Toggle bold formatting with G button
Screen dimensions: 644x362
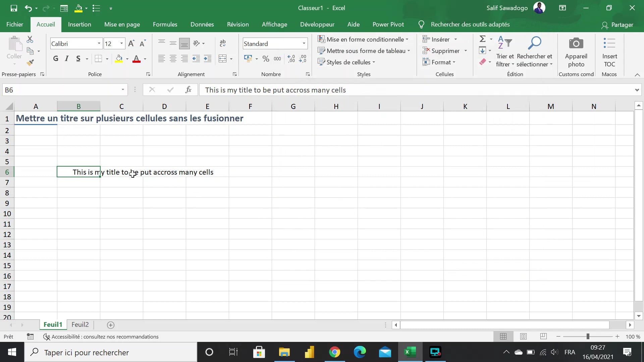[56, 59]
